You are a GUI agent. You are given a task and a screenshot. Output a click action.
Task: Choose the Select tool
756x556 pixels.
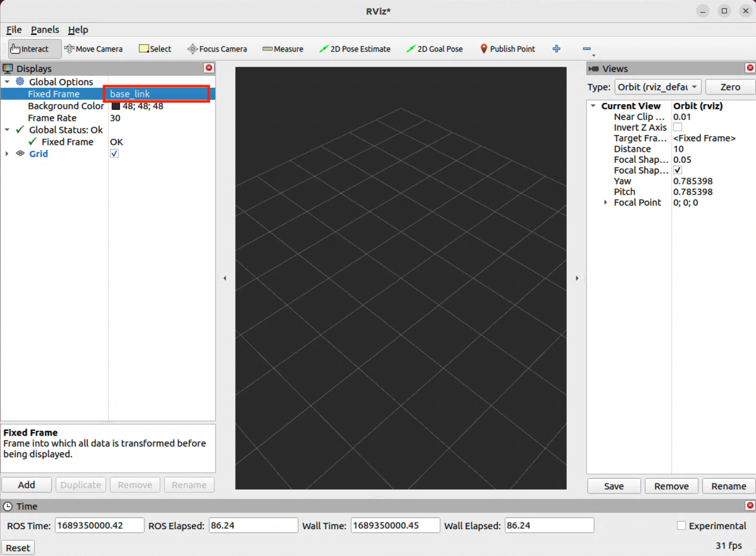point(155,49)
